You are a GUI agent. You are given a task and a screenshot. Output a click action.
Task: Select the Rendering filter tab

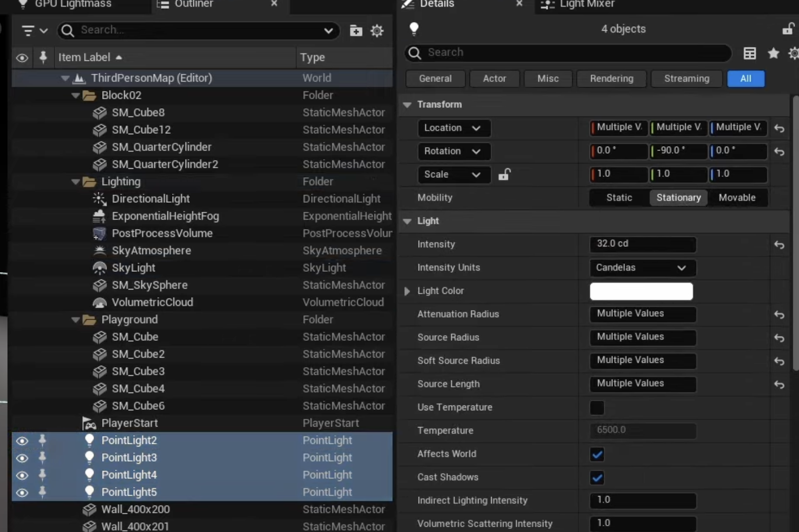[611, 79]
